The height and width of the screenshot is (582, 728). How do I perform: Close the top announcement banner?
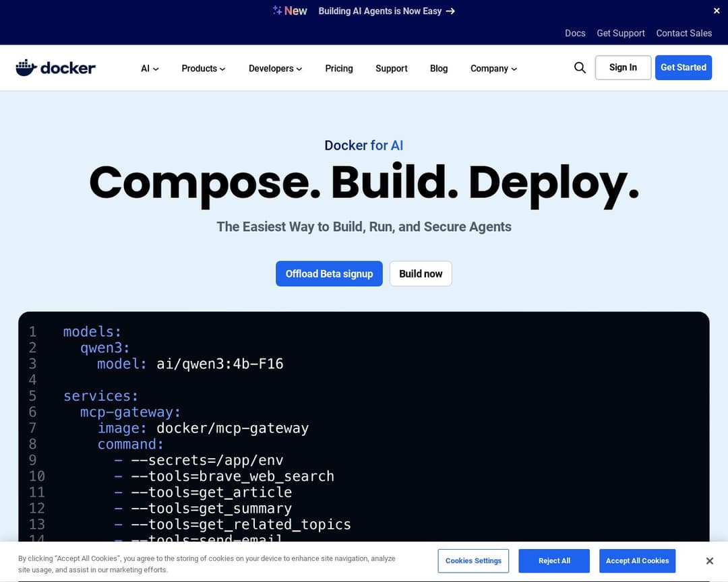point(717,11)
